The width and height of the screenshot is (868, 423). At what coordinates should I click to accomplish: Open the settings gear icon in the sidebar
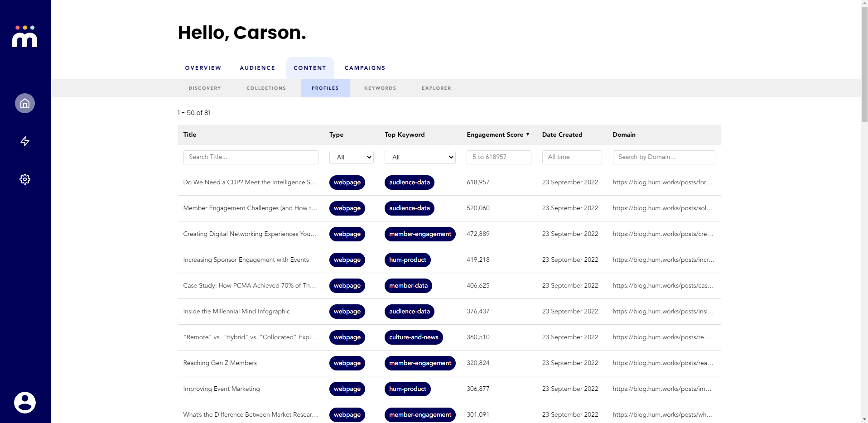pos(25,179)
